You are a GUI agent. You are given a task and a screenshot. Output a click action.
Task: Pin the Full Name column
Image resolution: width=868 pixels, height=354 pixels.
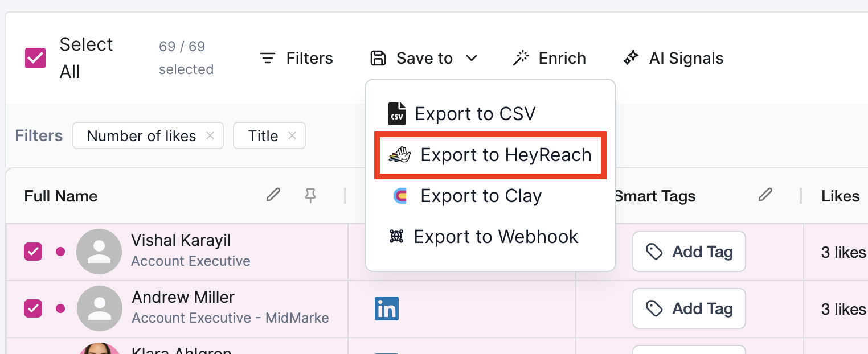pos(310,196)
